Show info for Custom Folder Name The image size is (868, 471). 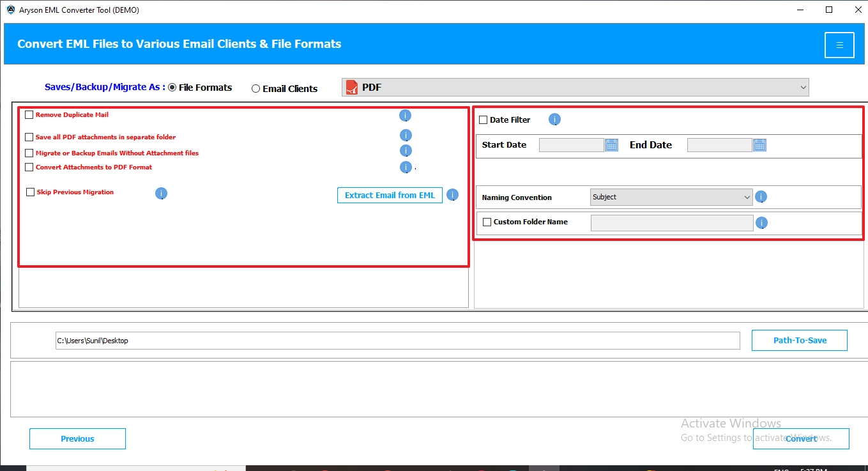pos(761,223)
